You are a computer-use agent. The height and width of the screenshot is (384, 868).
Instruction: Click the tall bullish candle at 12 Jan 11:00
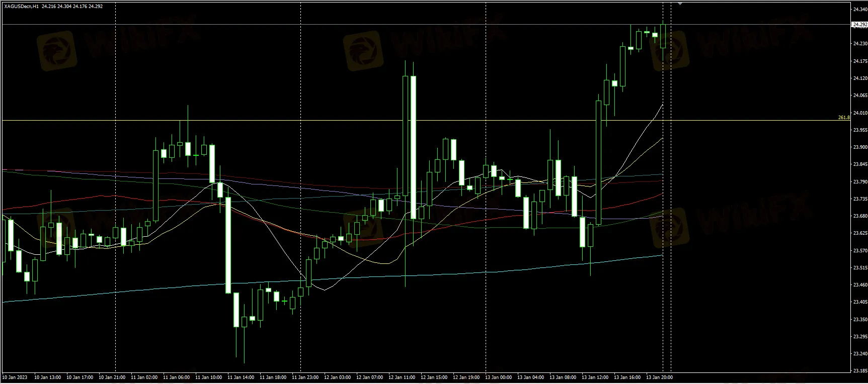[405, 136]
